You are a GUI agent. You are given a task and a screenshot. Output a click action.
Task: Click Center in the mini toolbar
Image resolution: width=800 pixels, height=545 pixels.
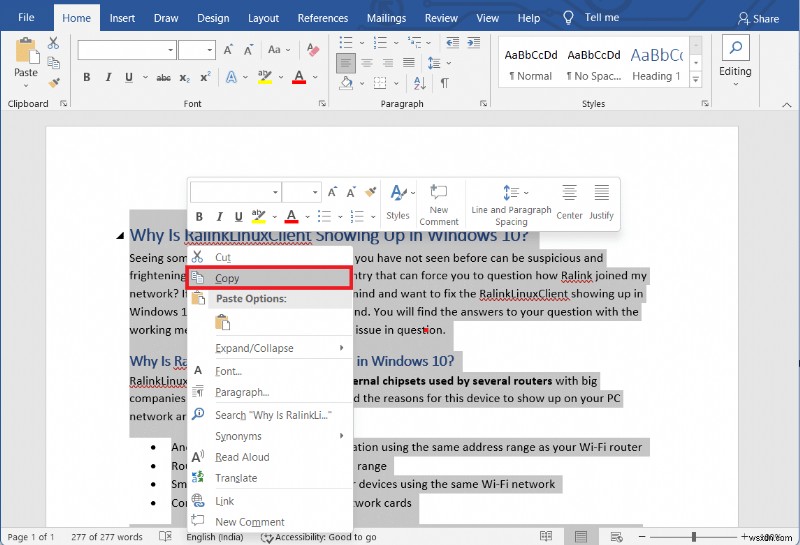pyautogui.click(x=569, y=203)
